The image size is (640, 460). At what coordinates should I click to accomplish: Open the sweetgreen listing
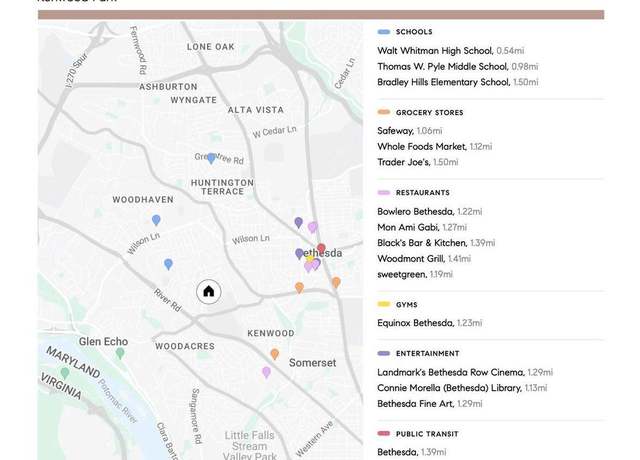(415, 274)
